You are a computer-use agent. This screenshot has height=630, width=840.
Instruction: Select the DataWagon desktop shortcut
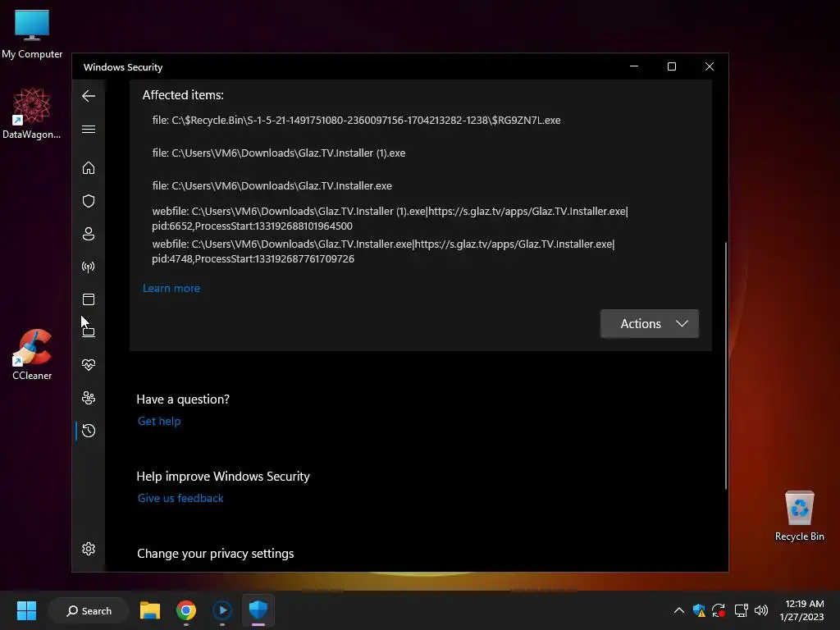point(32,113)
